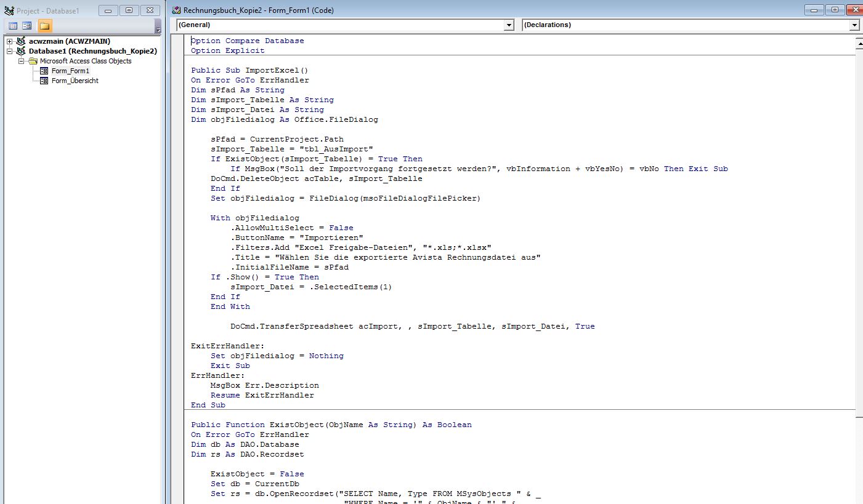Image resolution: width=863 pixels, height=504 pixels.
Task: Close the Project - Database1 panel
Action: [x=150, y=10]
